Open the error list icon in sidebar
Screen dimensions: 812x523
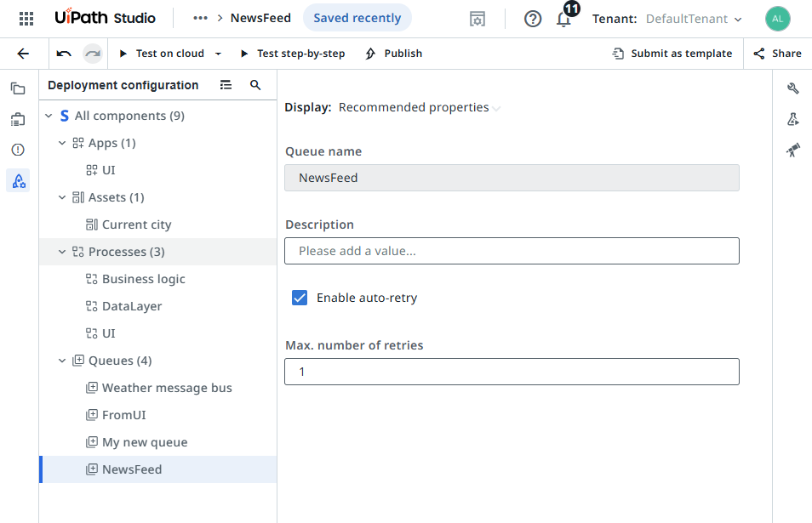[x=18, y=150]
